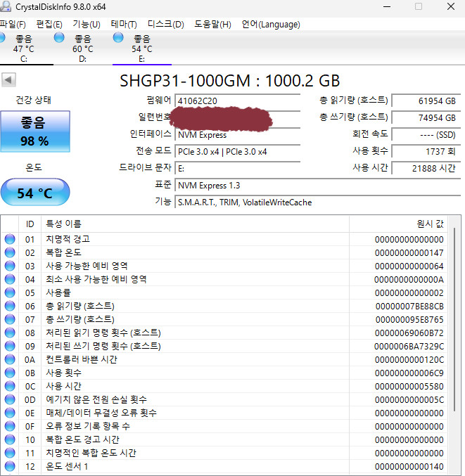The image size is (465, 476).
Task: Switch to the D: drive tab
Action: tap(82, 49)
